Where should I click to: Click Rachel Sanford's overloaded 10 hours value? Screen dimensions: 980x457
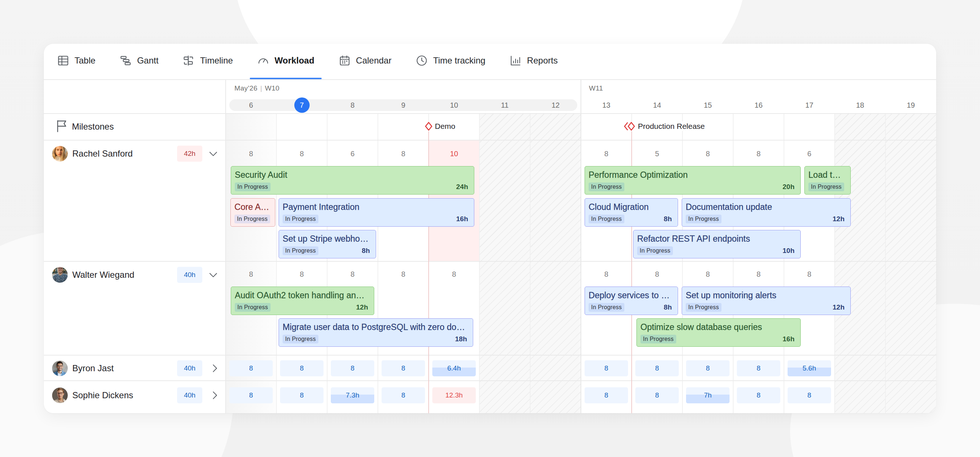(x=454, y=154)
